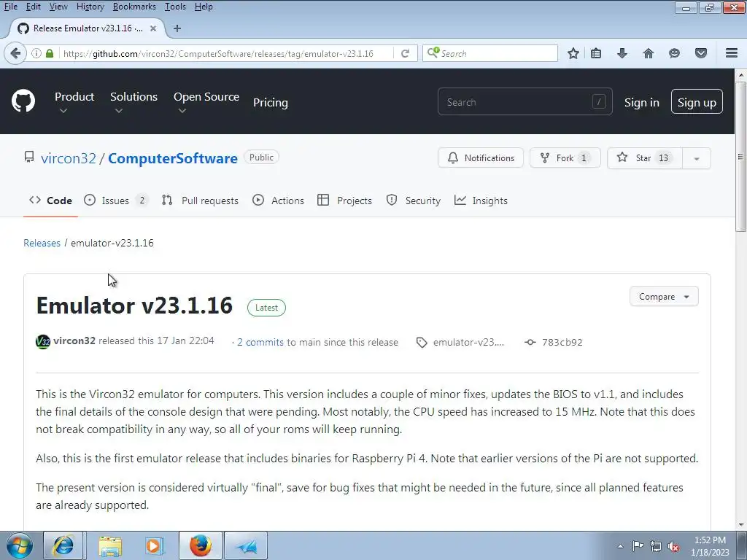
Task: Open the Edit menu
Action: click(33, 7)
